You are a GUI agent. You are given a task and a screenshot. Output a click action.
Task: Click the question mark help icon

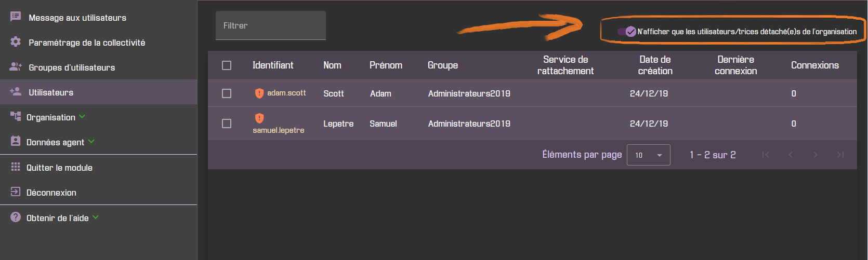pyautogui.click(x=16, y=217)
